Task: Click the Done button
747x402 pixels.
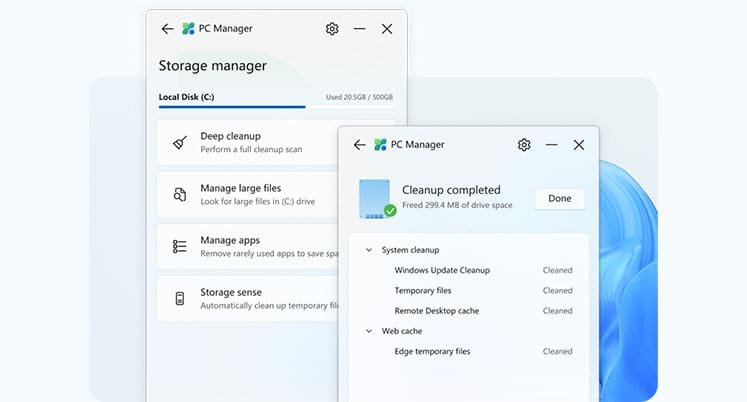Action: coord(560,199)
